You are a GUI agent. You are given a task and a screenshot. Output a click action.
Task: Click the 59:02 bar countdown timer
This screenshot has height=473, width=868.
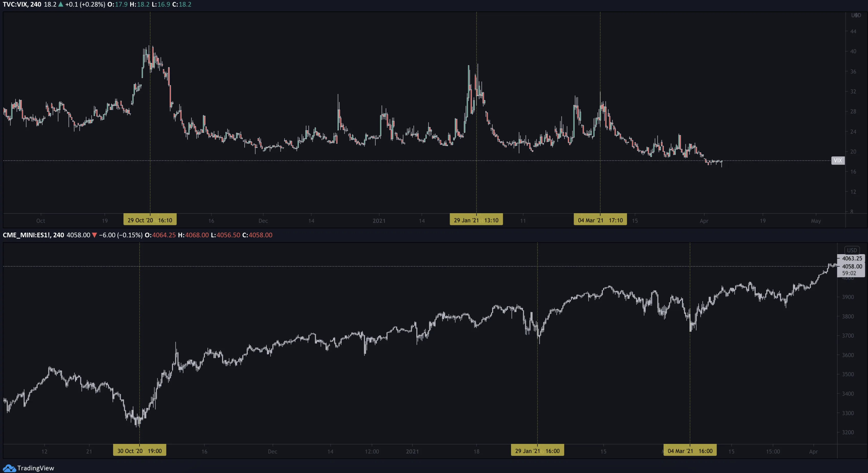coord(849,273)
